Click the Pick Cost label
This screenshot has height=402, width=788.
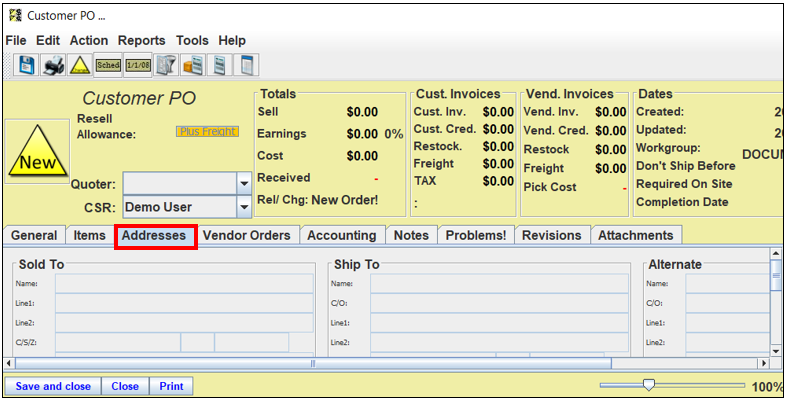coord(550,187)
